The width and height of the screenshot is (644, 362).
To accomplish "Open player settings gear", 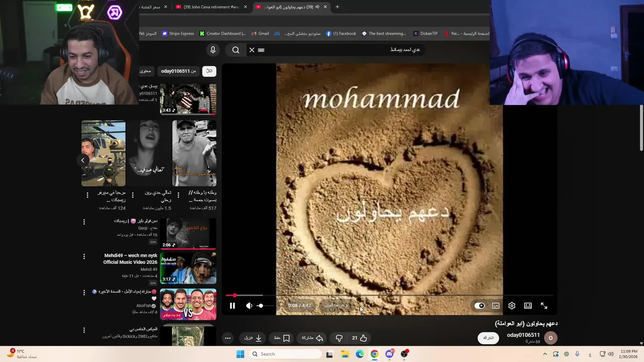I will pyautogui.click(x=512, y=306).
